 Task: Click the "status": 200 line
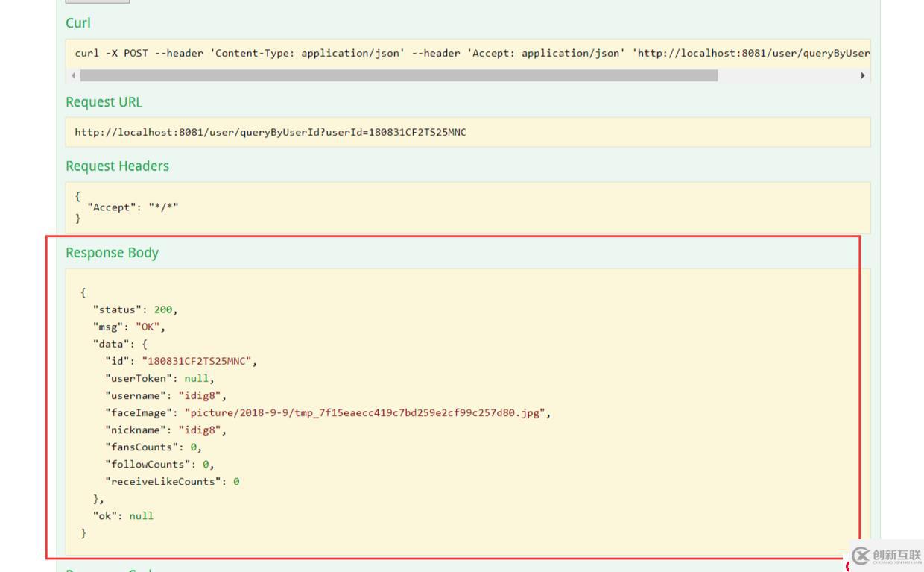(135, 309)
